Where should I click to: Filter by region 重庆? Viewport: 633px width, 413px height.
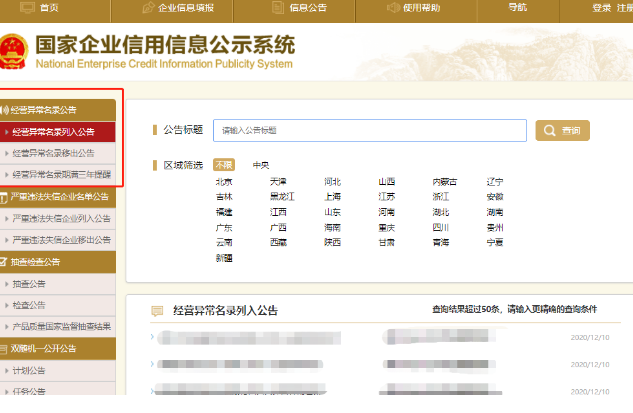pos(387,228)
